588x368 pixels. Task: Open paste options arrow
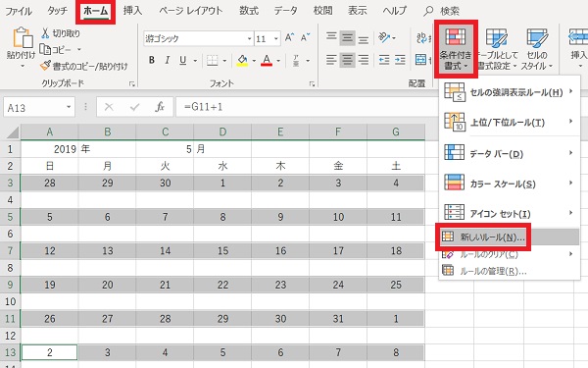click(23, 66)
